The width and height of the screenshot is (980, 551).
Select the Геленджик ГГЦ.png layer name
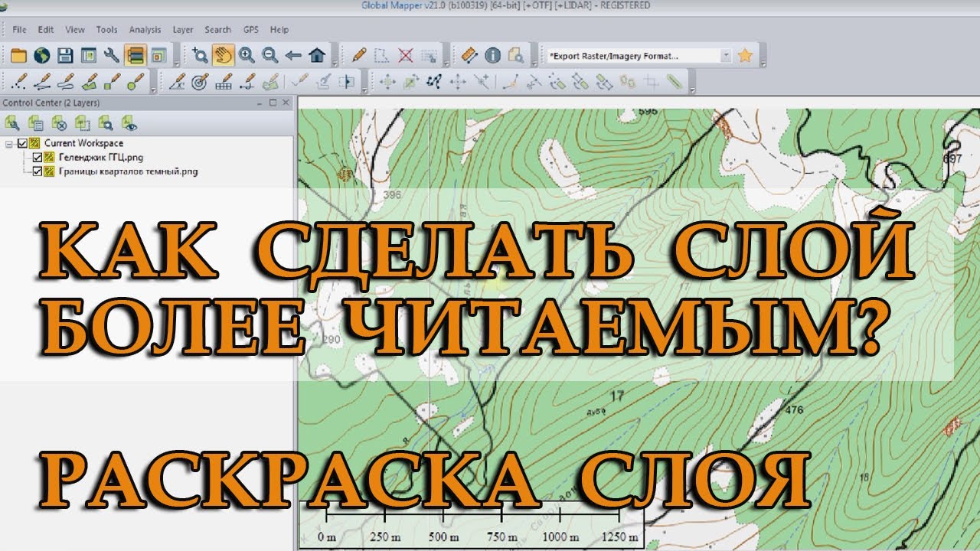point(100,158)
